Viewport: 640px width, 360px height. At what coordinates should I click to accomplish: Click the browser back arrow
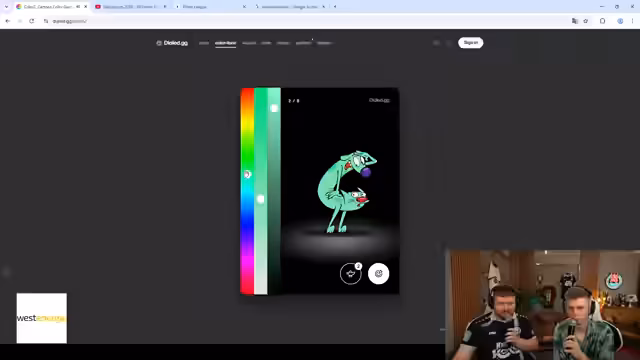pos(8,21)
